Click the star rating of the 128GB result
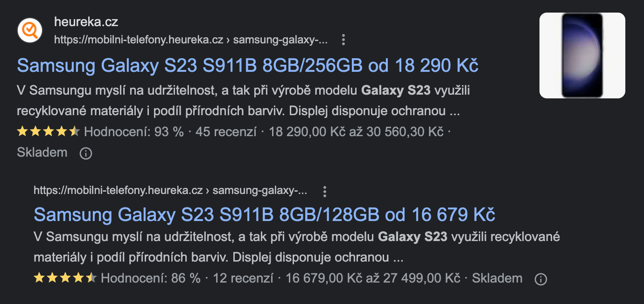Image resolution: width=644 pixels, height=304 pixels. 65,279
